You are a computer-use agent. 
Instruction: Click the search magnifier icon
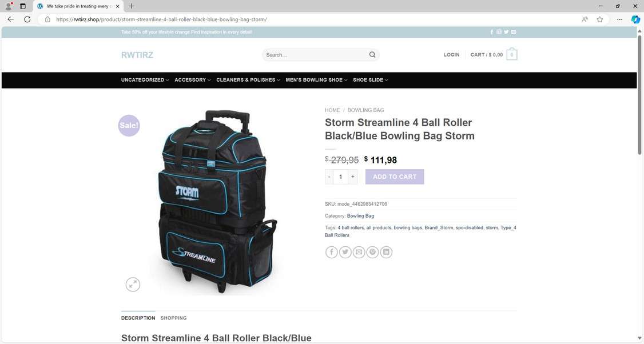pyautogui.click(x=372, y=55)
